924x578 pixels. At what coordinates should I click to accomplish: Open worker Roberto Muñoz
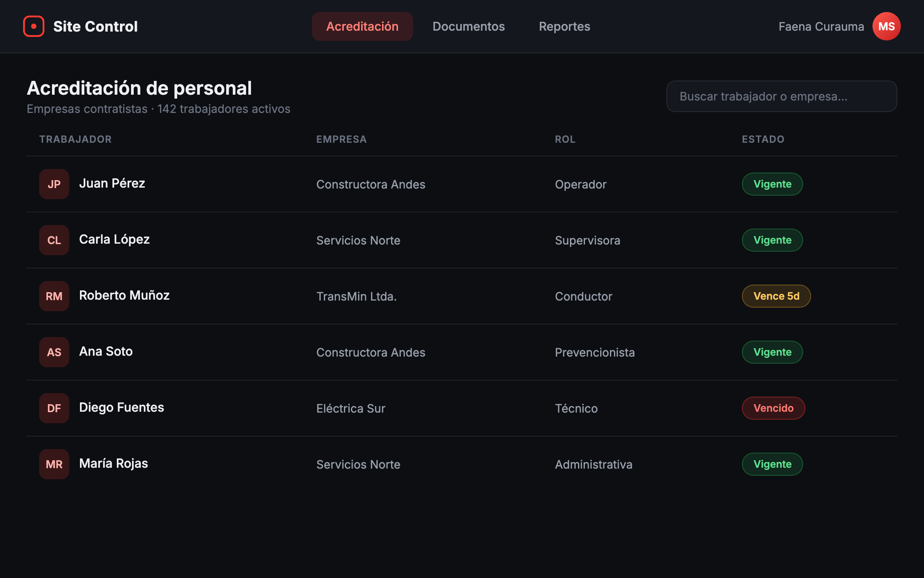pyautogui.click(x=124, y=295)
